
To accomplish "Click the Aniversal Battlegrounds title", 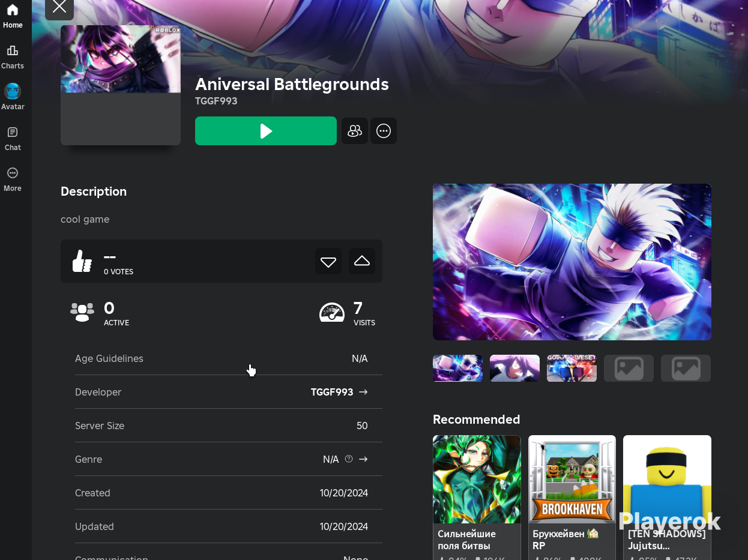I will coord(292,84).
